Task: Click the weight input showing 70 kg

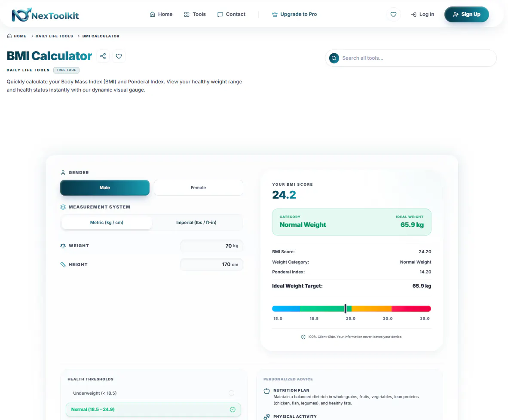Action: 211,245
